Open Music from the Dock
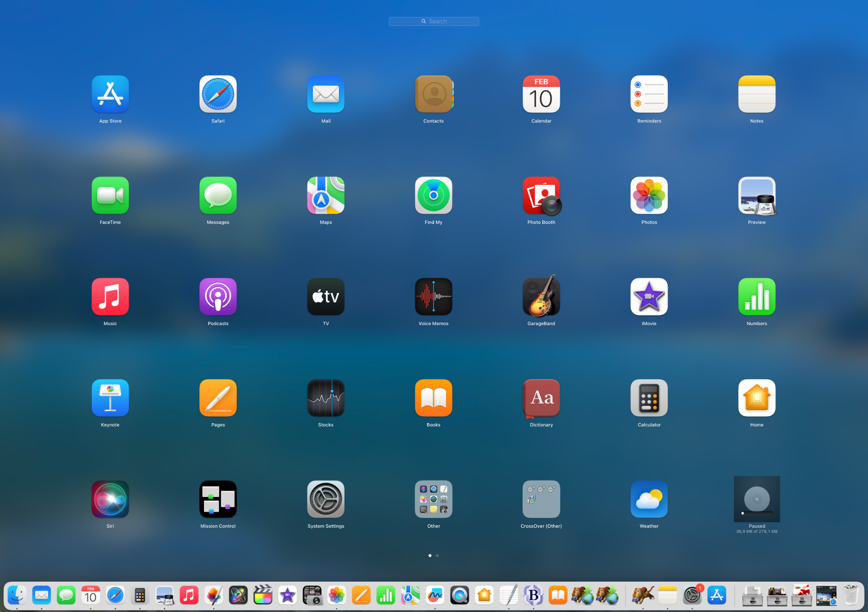The image size is (868, 612). (189, 596)
